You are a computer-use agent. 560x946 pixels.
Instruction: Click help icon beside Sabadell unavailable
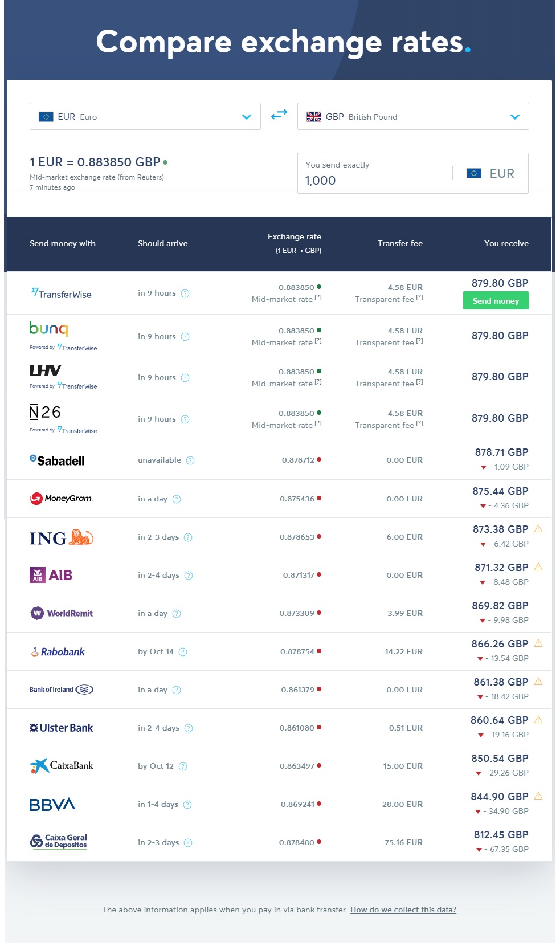tap(190, 460)
